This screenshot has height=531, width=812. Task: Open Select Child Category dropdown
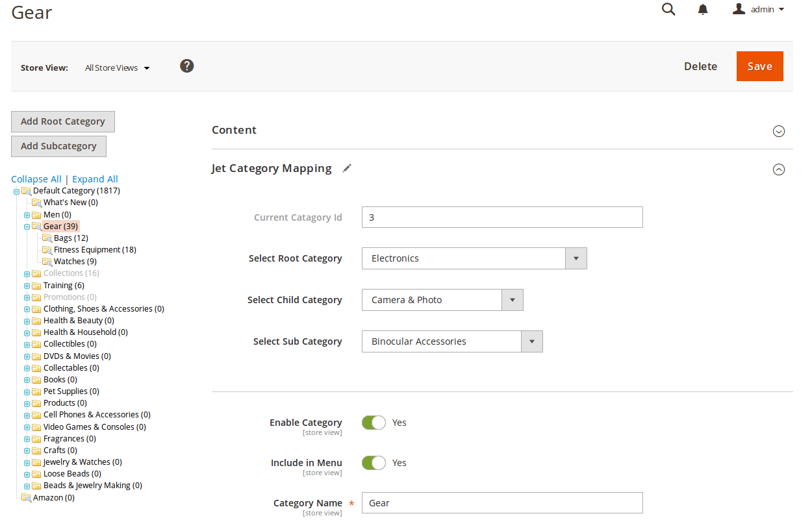[x=442, y=300]
